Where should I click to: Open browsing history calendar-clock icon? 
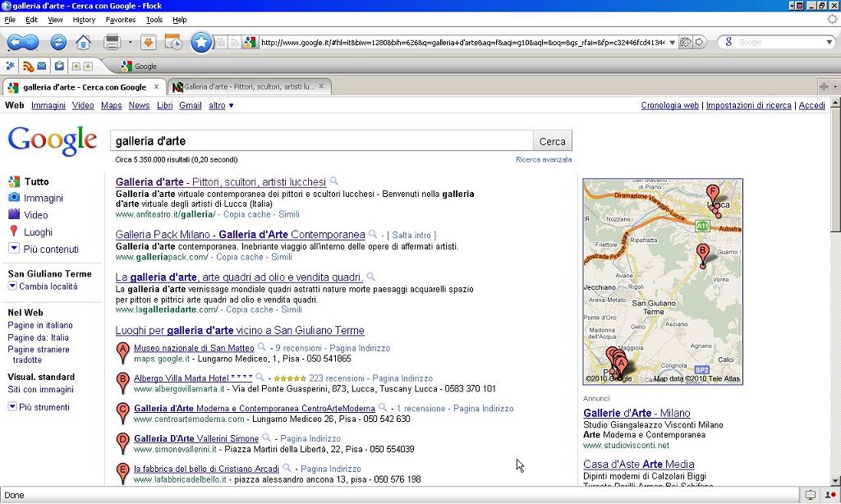tap(173, 42)
